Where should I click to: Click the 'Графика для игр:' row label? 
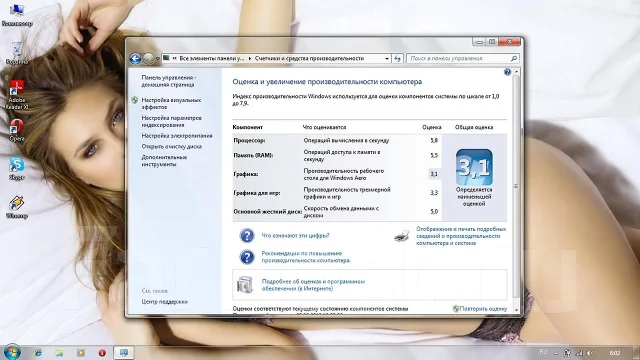tap(257, 193)
